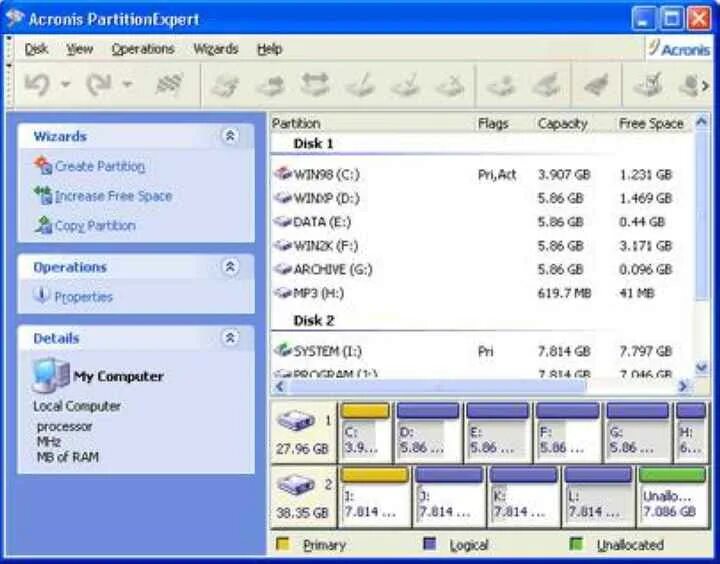
Task: Select the L: partition block in disk map
Action: (x=598, y=496)
